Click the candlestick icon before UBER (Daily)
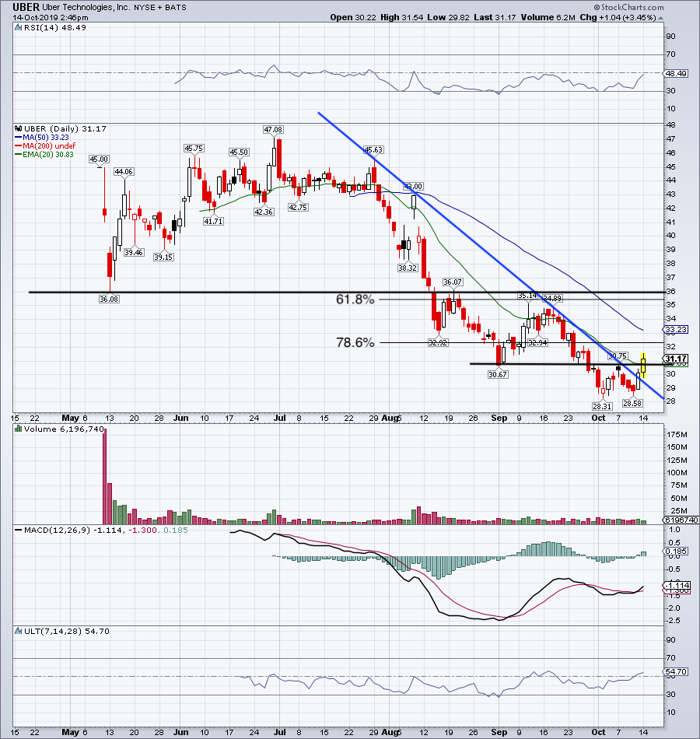The image size is (700, 739). 19,128
